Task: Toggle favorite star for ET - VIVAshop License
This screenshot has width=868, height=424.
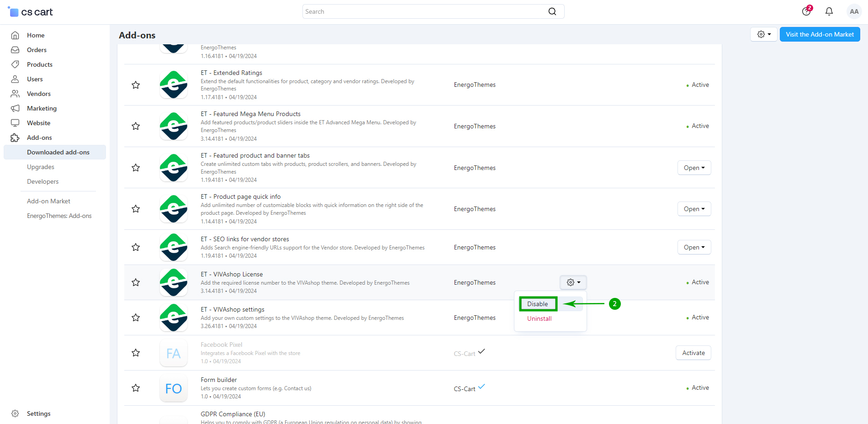Action: tap(136, 282)
